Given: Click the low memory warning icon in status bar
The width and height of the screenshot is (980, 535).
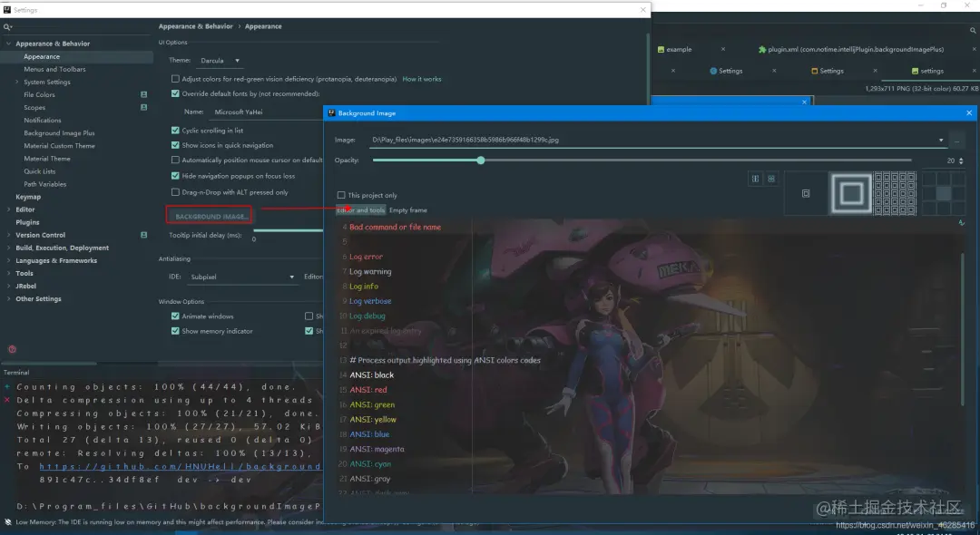Looking at the screenshot, I should pyautogui.click(x=7, y=522).
